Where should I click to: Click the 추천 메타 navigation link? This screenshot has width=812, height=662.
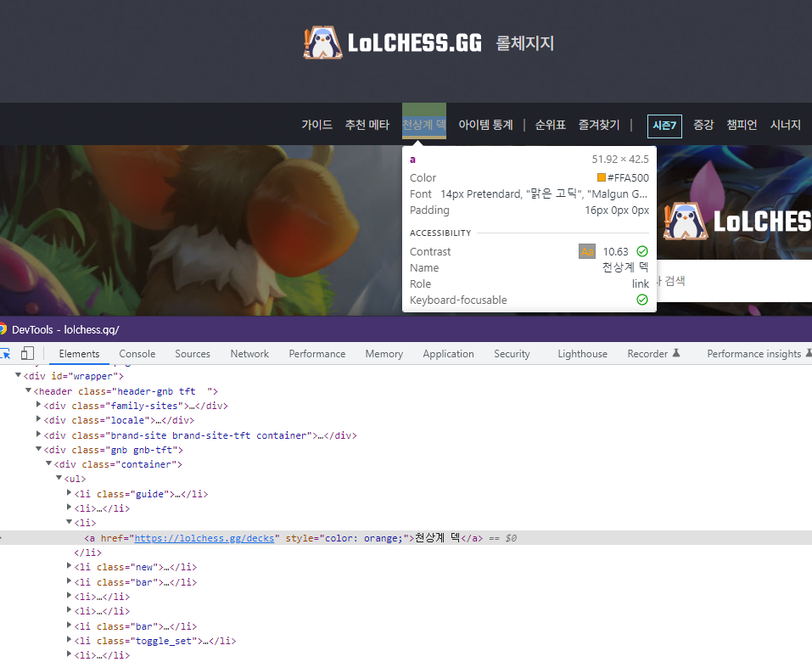[x=367, y=125]
